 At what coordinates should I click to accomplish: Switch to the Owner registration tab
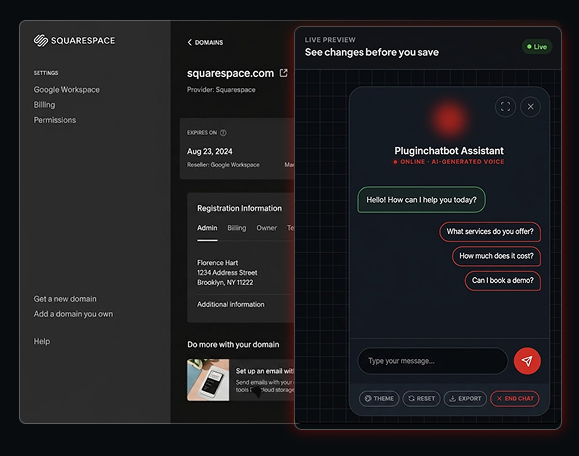267,228
